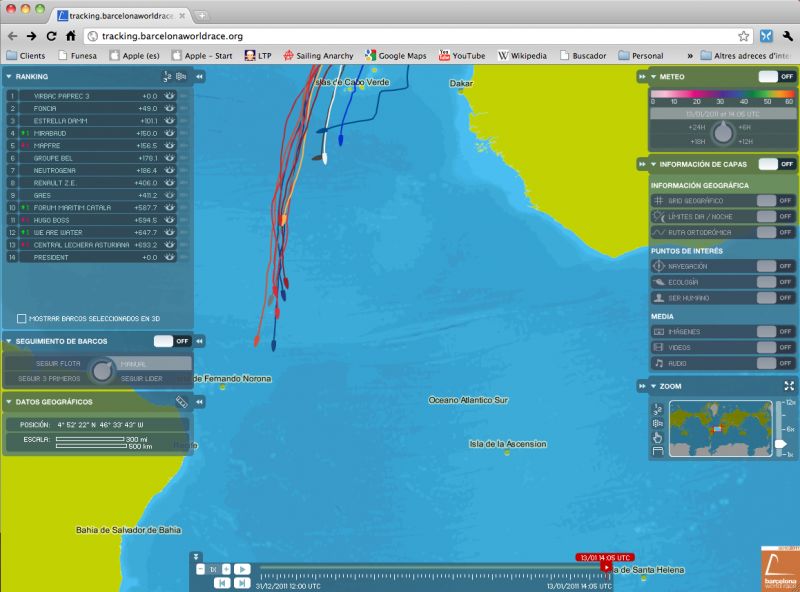
Task: Collapse the Ranking panel triangle
Action: point(9,76)
